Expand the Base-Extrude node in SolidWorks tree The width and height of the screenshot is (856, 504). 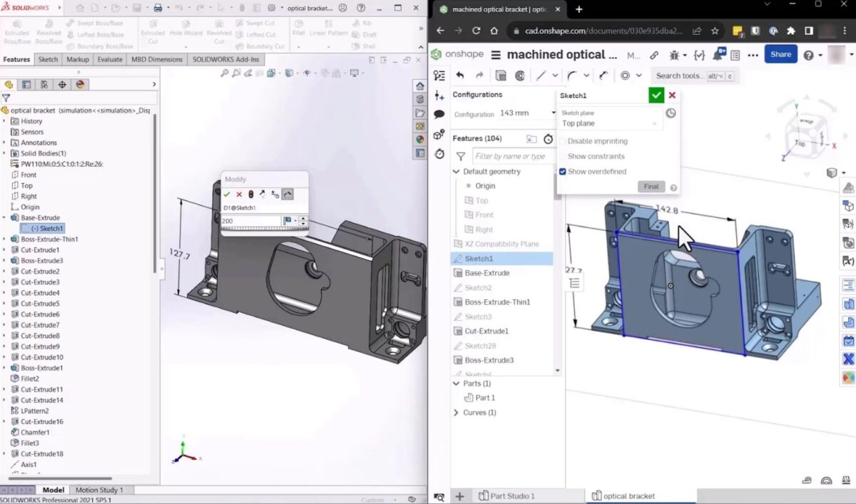[x=4, y=217]
